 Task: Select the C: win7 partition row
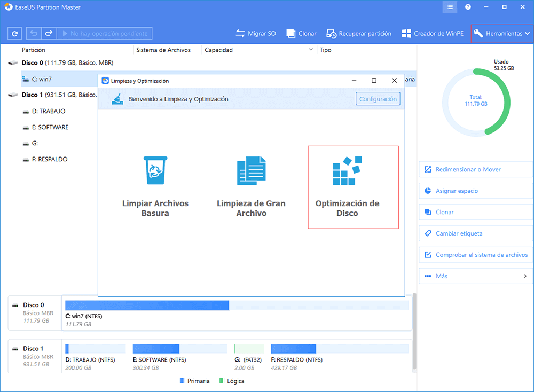[x=59, y=79]
